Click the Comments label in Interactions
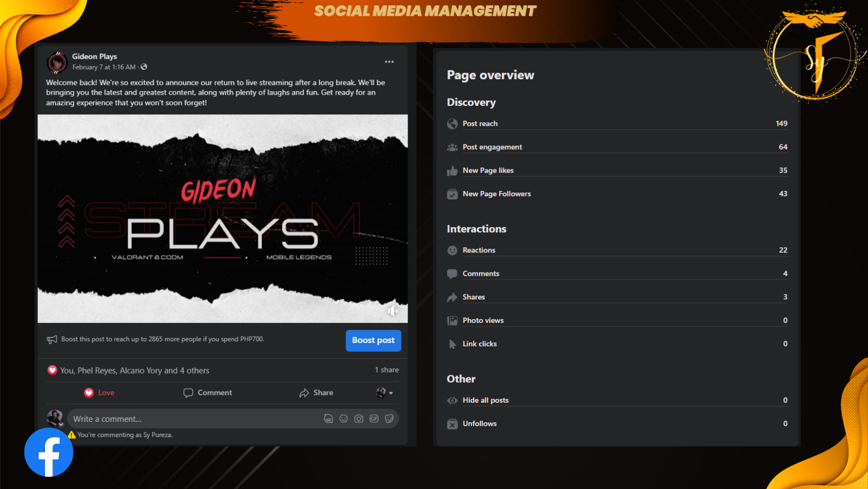 click(481, 274)
